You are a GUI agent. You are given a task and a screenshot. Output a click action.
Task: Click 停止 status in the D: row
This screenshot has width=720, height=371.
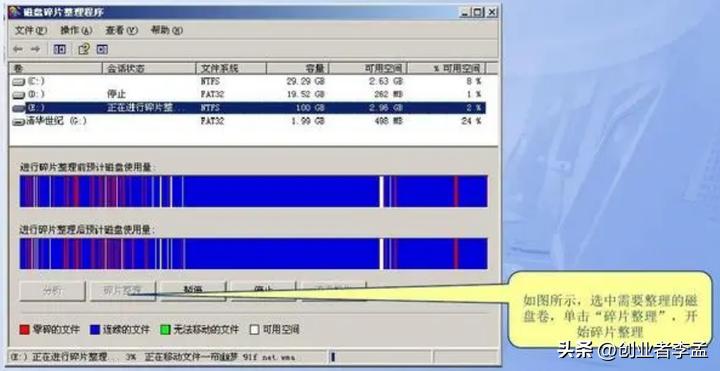click(116, 95)
